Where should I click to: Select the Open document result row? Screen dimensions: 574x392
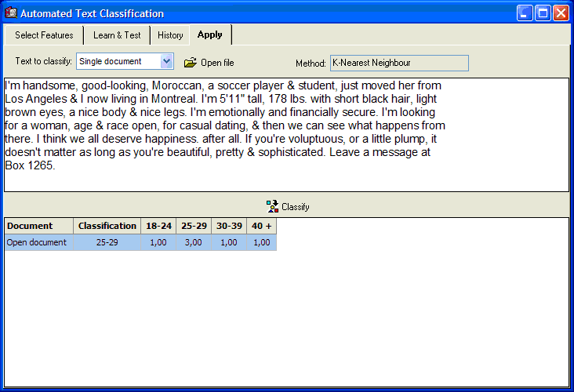click(37, 243)
